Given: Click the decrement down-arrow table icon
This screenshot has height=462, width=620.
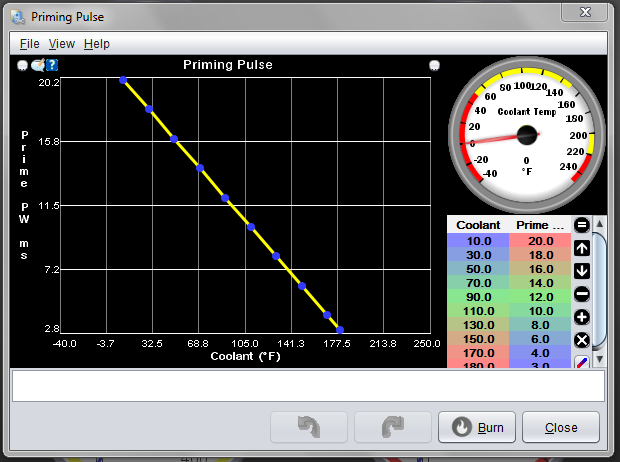Looking at the screenshot, I should coord(582,271).
